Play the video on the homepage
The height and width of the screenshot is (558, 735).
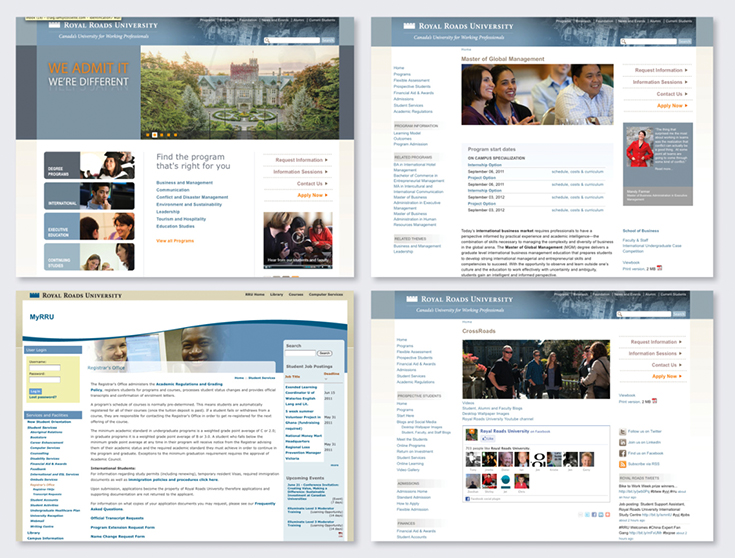[x=297, y=237]
